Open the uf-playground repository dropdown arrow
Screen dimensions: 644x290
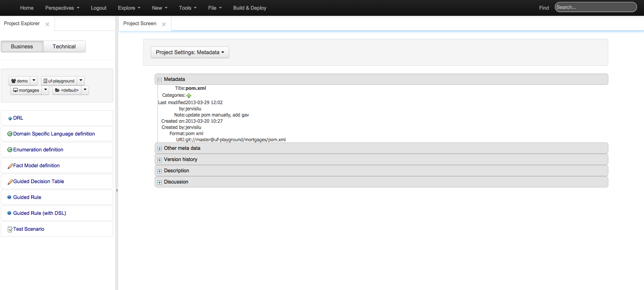coord(81,81)
